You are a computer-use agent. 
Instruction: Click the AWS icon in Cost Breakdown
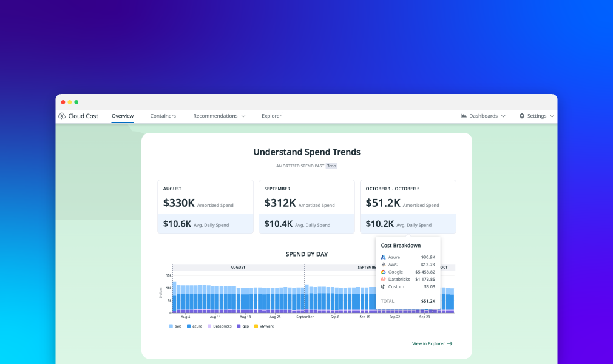click(384, 265)
